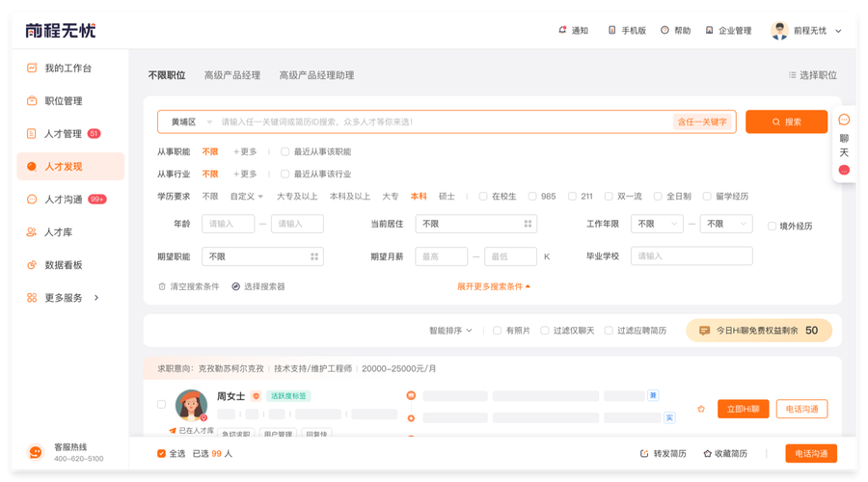Image resolution: width=868 pixels, height=482 pixels.
Task: Check the 全日制 checkbox
Action: 658,196
